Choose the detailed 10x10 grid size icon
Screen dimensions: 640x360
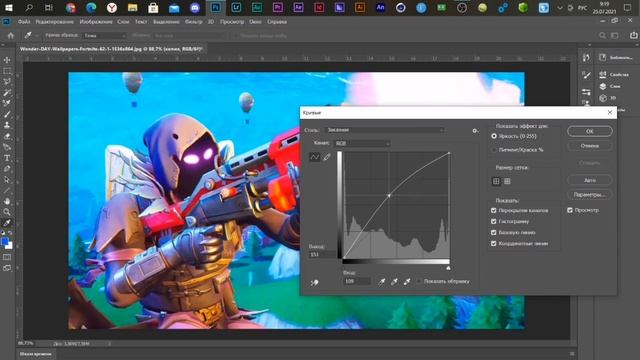507,181
